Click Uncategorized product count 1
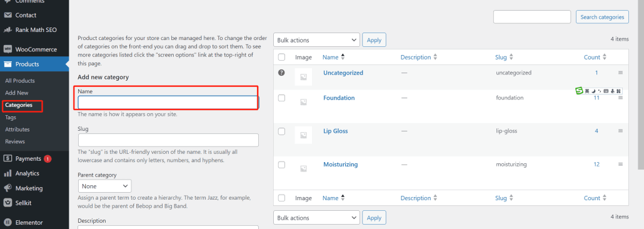The width and height of the screenshot is (644, 229). (596, 73)
